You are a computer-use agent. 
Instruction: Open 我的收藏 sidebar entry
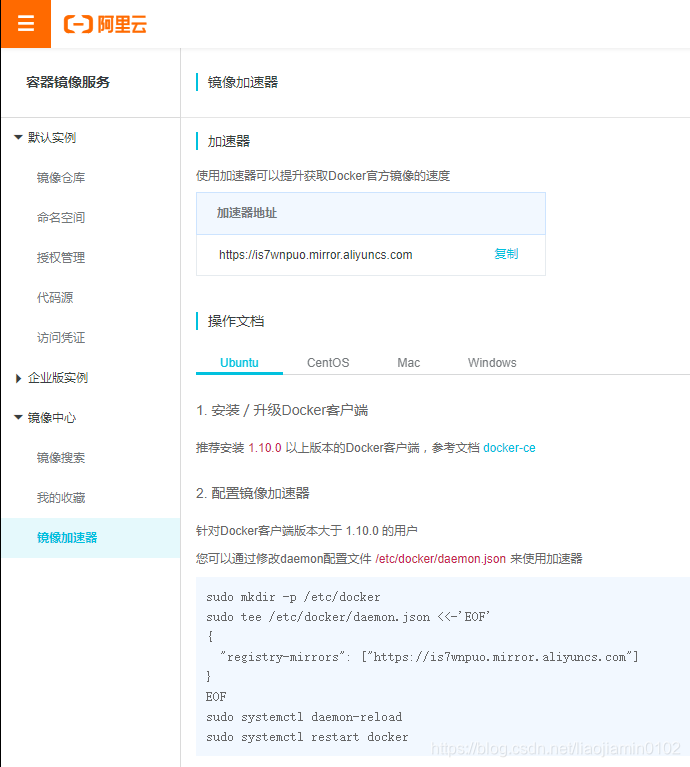pos(61,498)
